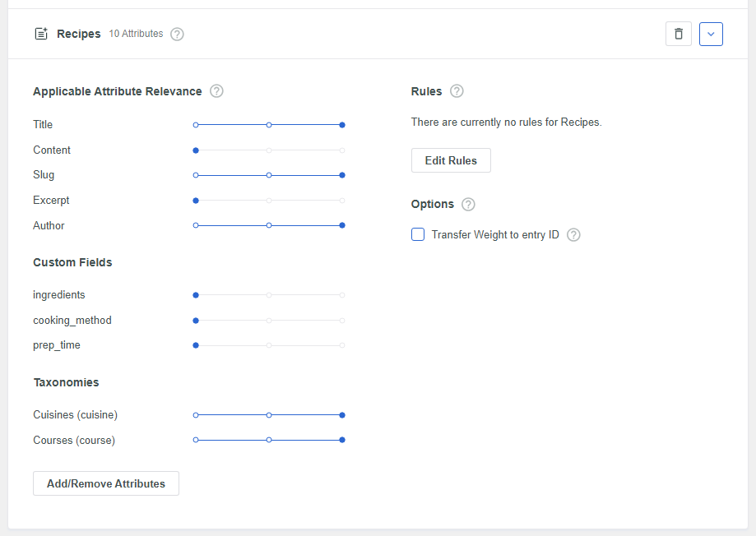Click the 'prep_time' field label
The height and width of the screenshot is (536, 756).
click(x=57, y=345)
